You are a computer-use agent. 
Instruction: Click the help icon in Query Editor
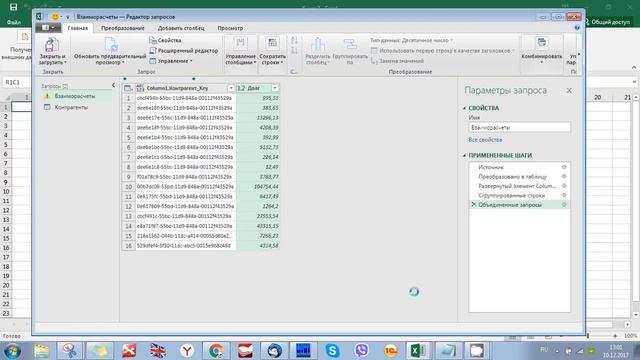coord(577,27)
